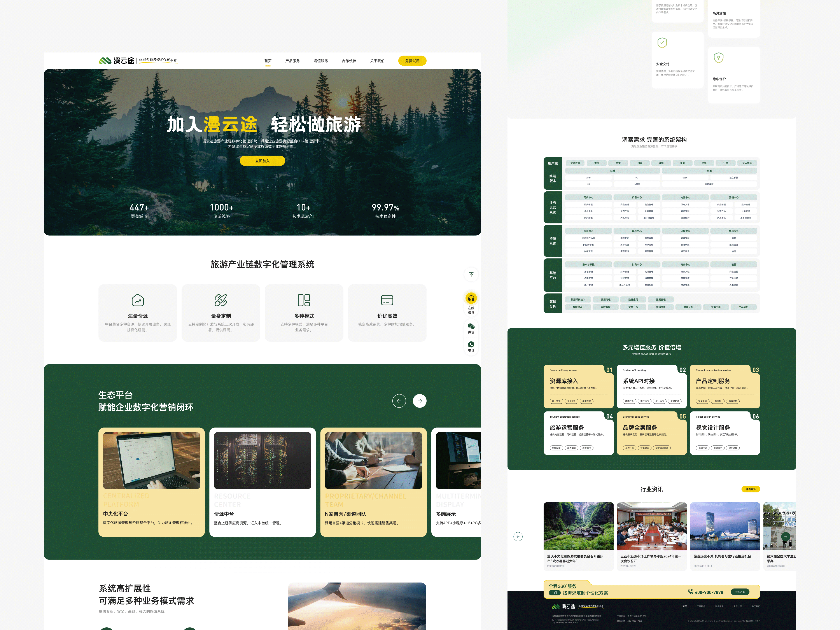Click the 安全交付 shield check icon
This screenshot has height=630, width=840.
[x=662, y=42]
